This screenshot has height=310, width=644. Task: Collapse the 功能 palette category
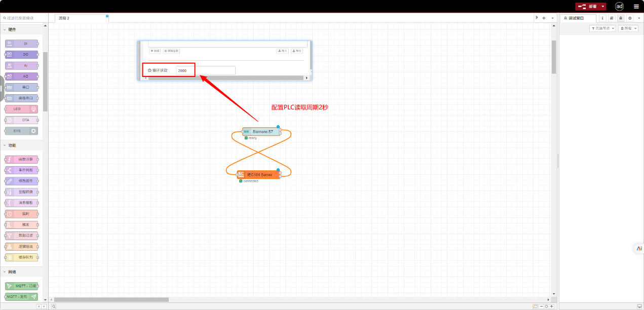5,145
